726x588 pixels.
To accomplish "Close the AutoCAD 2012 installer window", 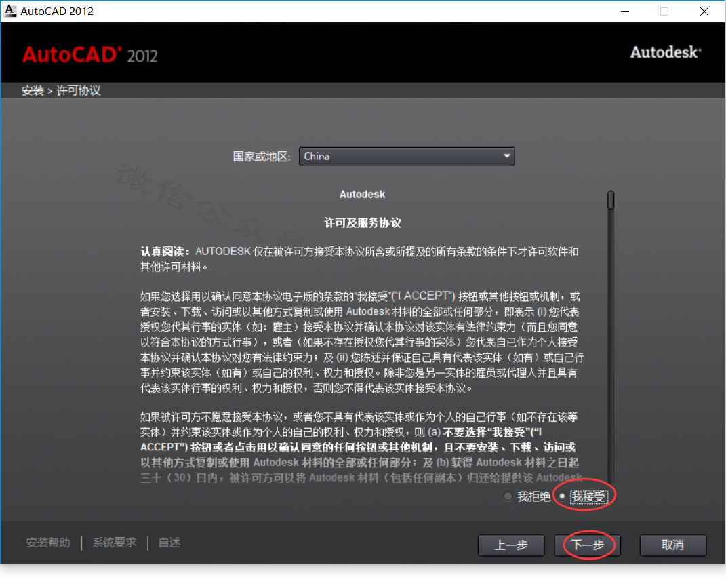I will pyautogui.click(x=704, y=11).
